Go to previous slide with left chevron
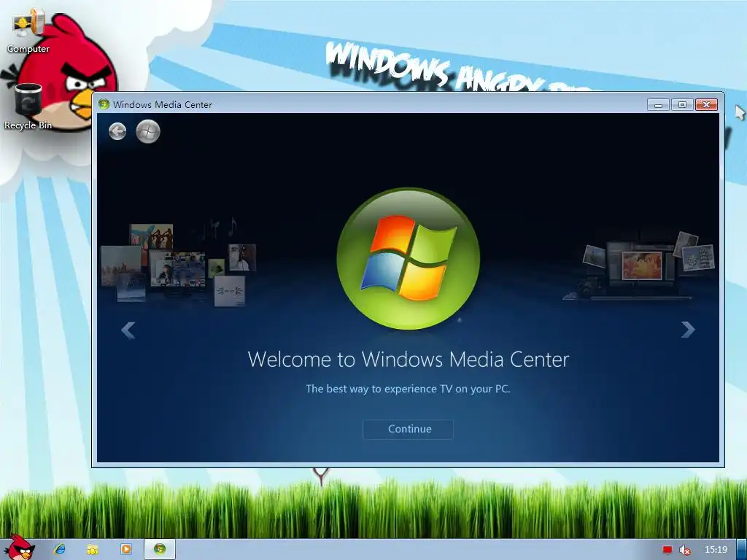747x560 pixels. pos(128,330)
